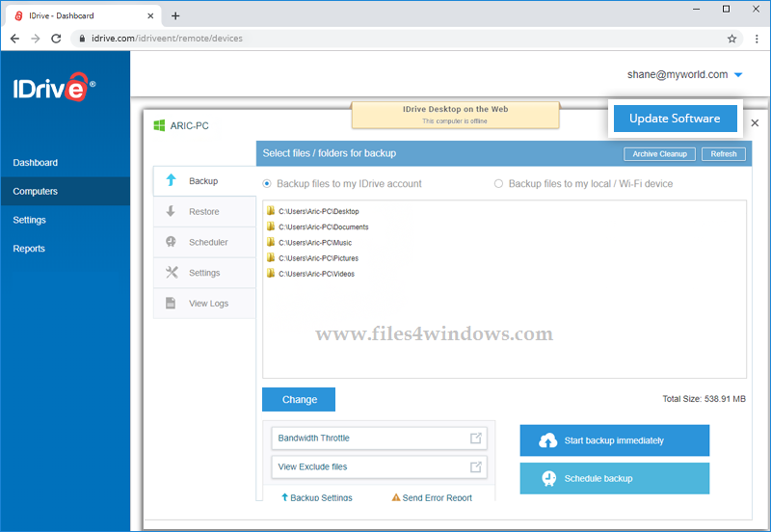This screenshot has height=532, width=771.
Task: Select Backup files to local / Wi-Fi device
Action: pyautogui.click(x=498, y=183)
